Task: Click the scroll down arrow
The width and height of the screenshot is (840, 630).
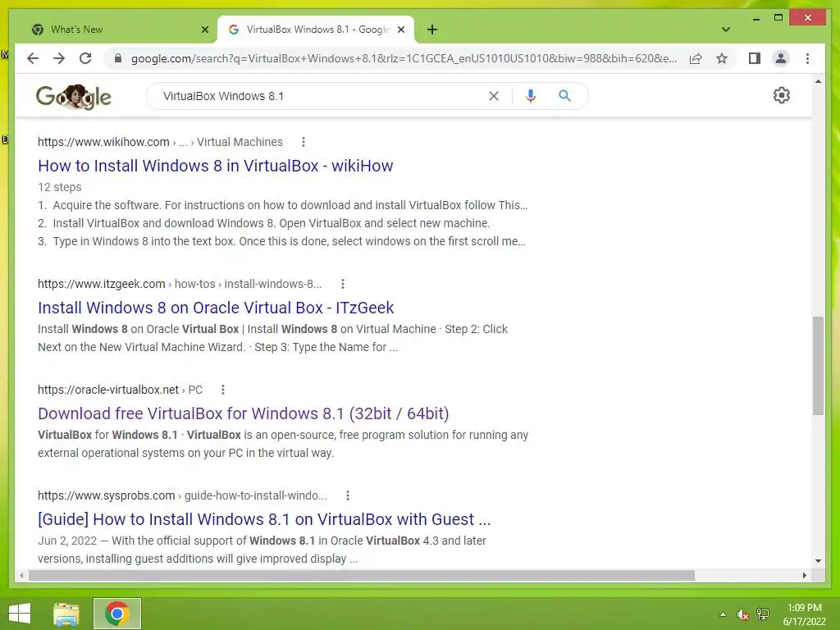Action: click(x=818, y=561)
